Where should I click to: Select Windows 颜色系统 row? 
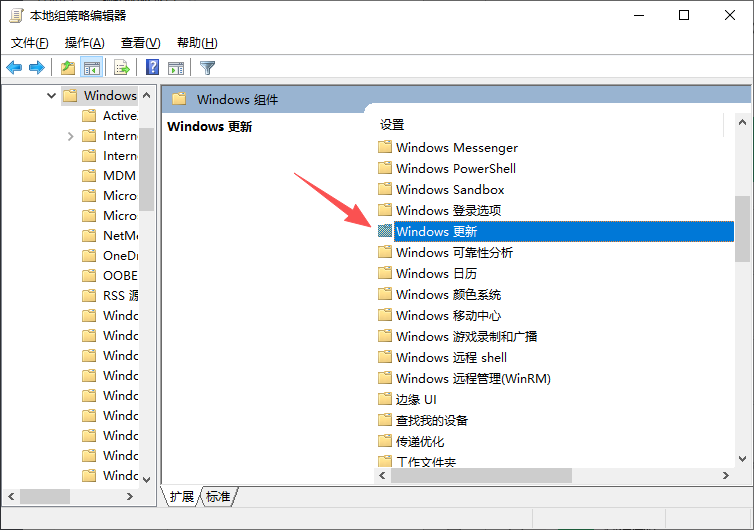pyautogui.click(x=449, y=294)
